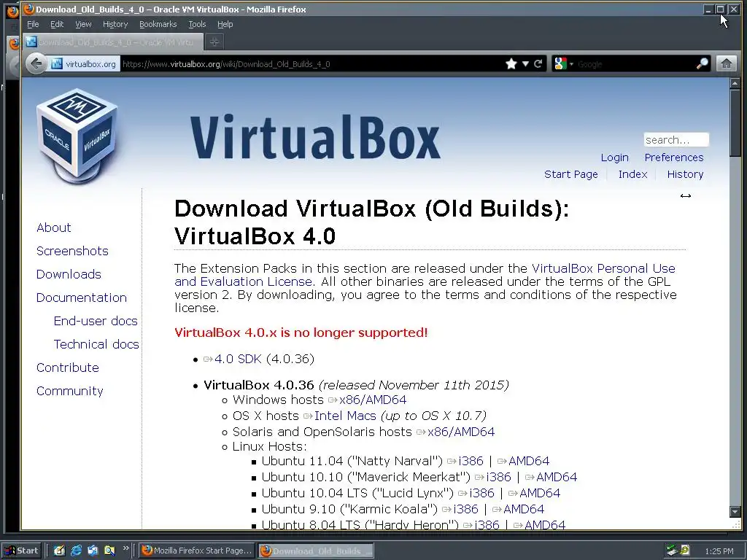Click the Firefox home button
The height and width of the screenshot is (560, 747).
[726, 64]
